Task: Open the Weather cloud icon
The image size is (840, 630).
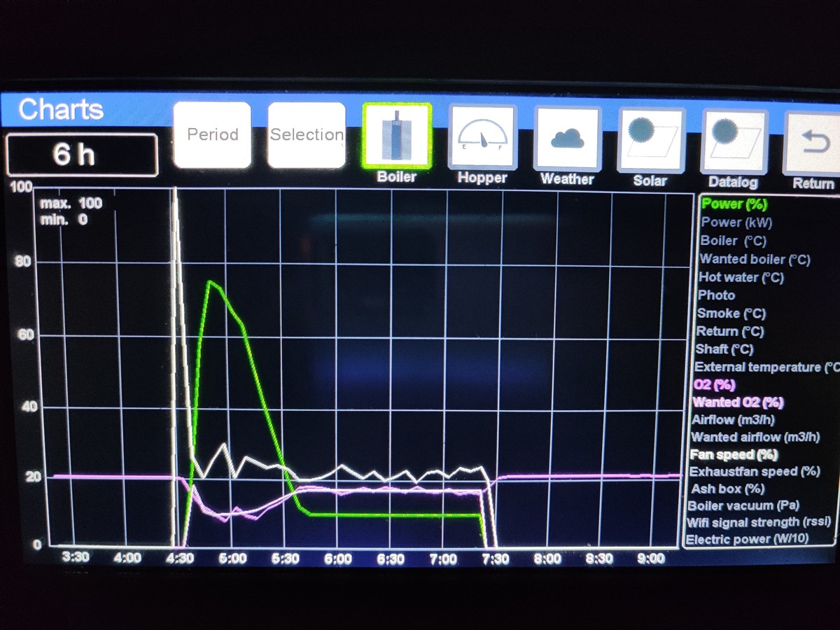Action: (567, 139)
